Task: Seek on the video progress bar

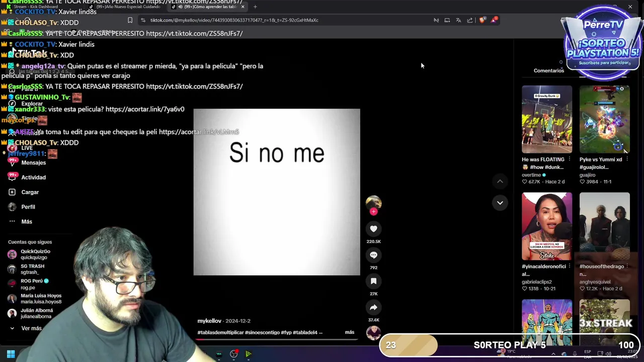Action: pyautogui.click(x=277, y=339)
